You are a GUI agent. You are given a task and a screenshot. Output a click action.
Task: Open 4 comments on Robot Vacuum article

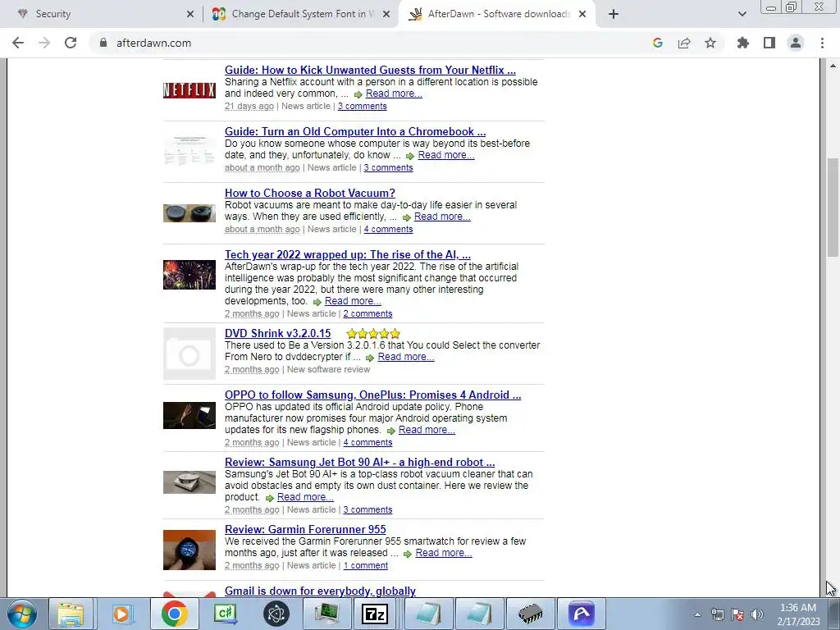pos(388,230)
